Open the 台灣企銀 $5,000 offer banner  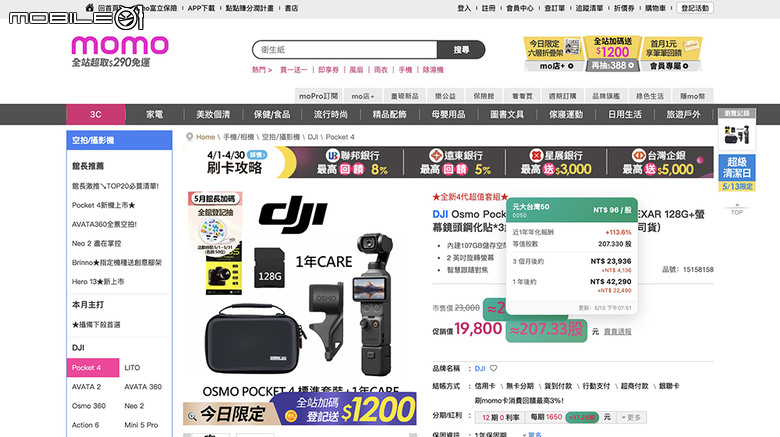[x=660, y=162]
